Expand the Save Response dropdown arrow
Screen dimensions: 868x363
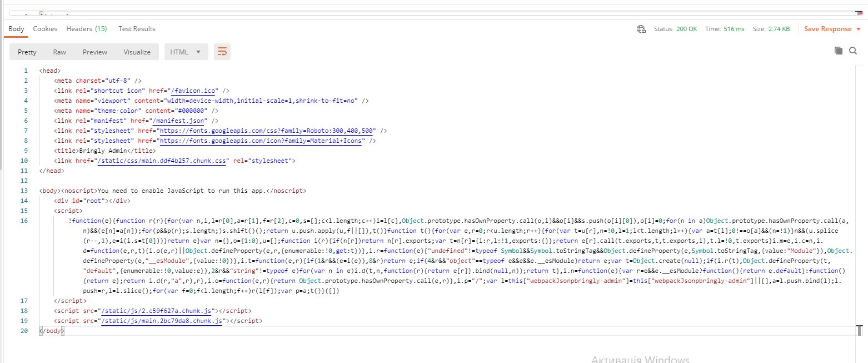(x=859, y=29)
